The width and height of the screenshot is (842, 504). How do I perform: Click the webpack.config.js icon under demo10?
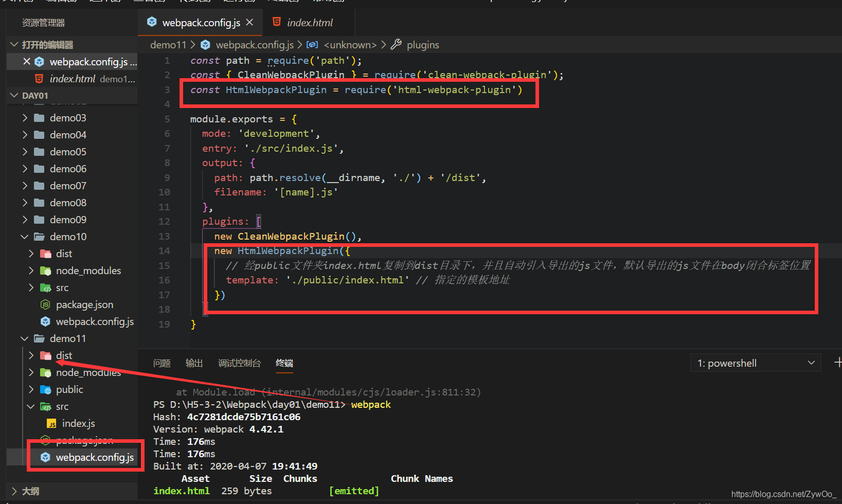45,321
